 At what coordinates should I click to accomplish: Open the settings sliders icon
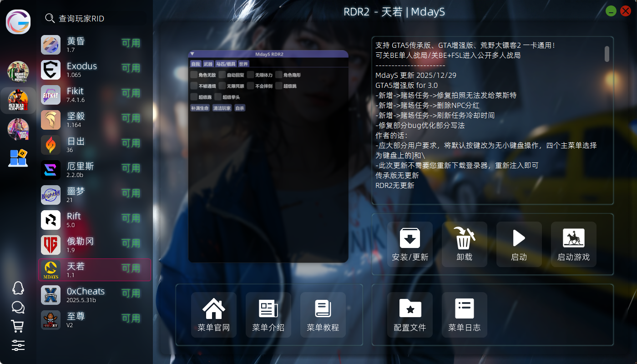(18, 345)
